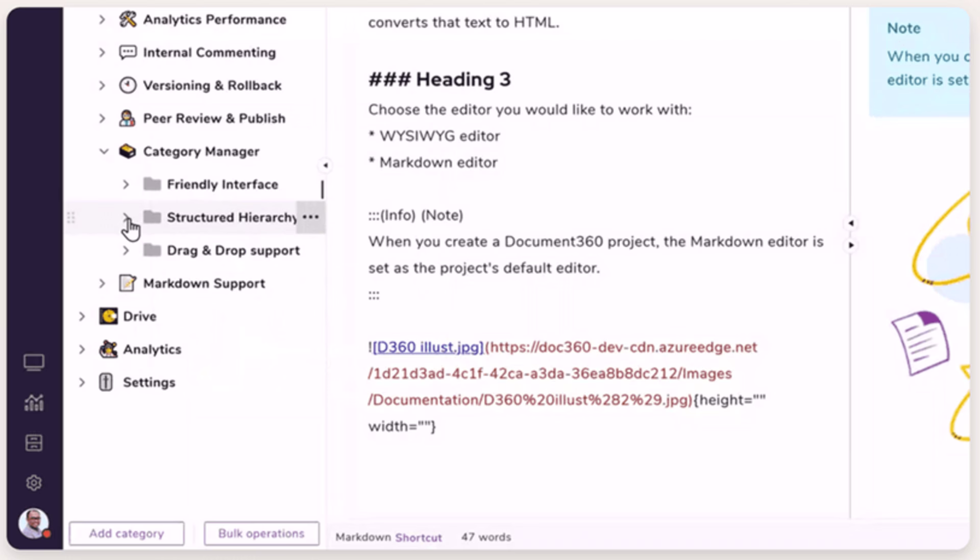
Task: Click the user profile avatar
Action: [x=34, y=523]
